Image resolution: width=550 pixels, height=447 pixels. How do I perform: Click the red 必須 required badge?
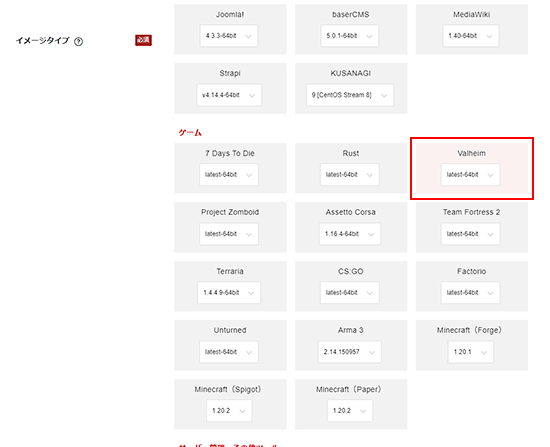click(143, 40)
